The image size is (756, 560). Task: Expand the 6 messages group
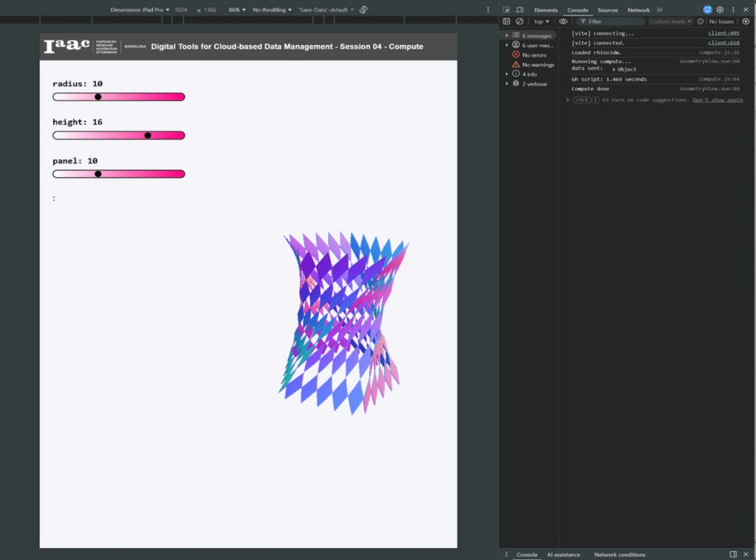506,35
